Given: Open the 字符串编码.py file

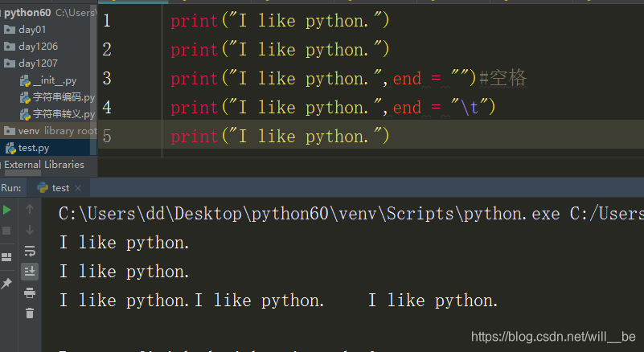Looking at the screenshot, I should click(64, 97).
